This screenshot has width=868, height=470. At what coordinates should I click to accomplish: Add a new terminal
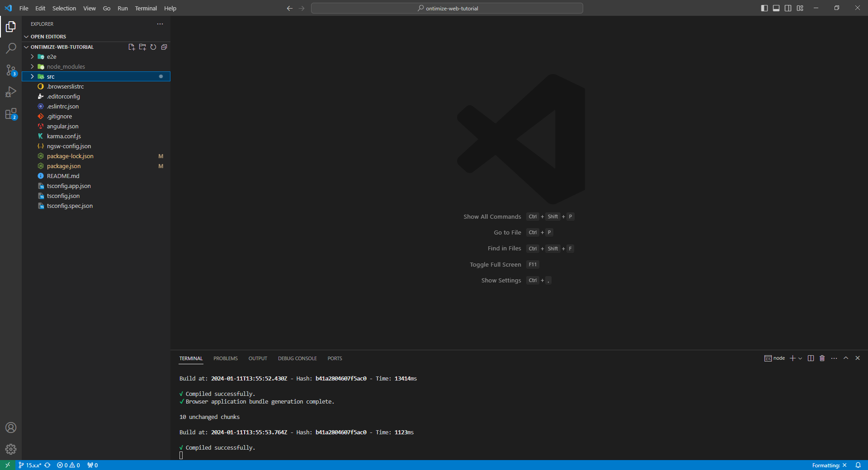(793, 358)
